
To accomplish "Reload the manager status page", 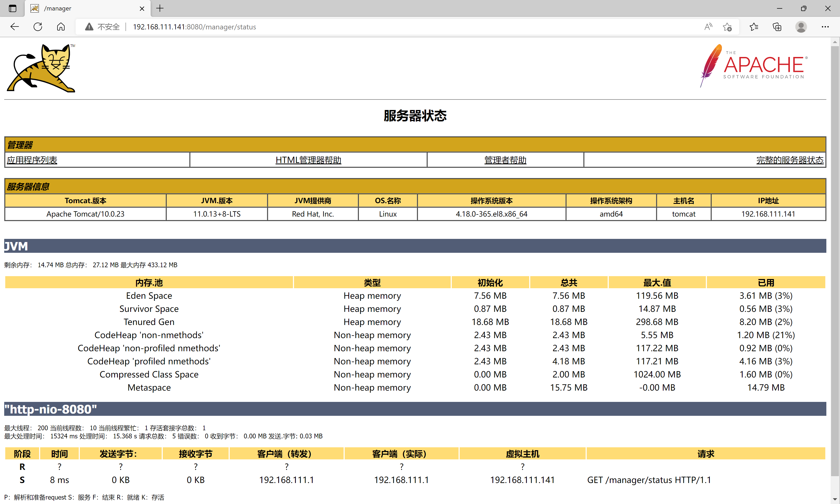I will point(38,27).
